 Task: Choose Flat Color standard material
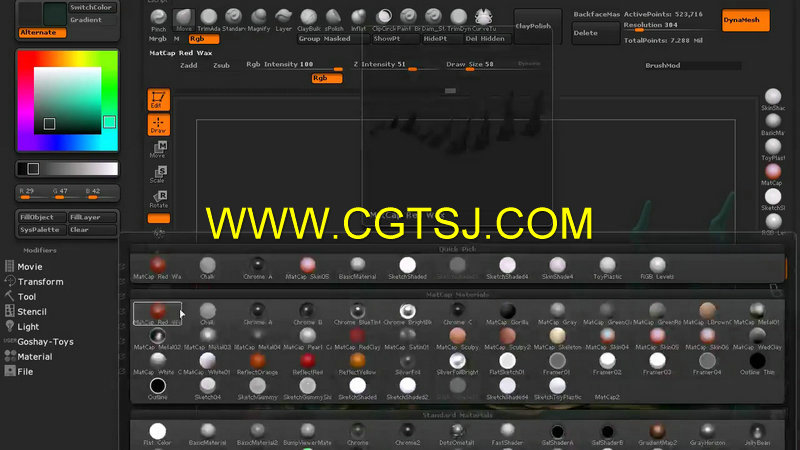tap(158, 434)
